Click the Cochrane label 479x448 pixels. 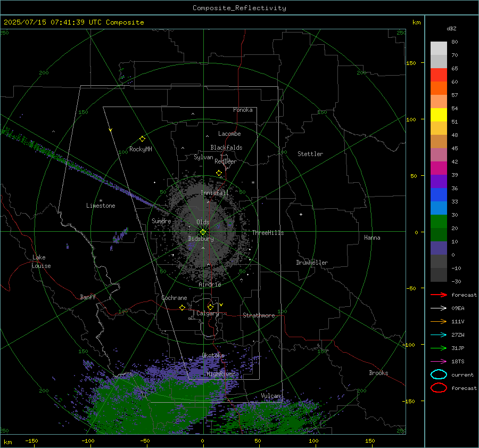(174, 298)
